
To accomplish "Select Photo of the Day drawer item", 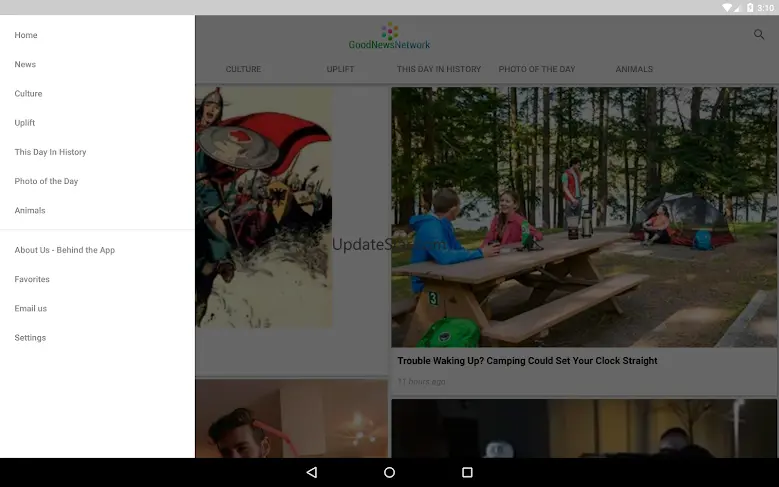I will (46, 181).
